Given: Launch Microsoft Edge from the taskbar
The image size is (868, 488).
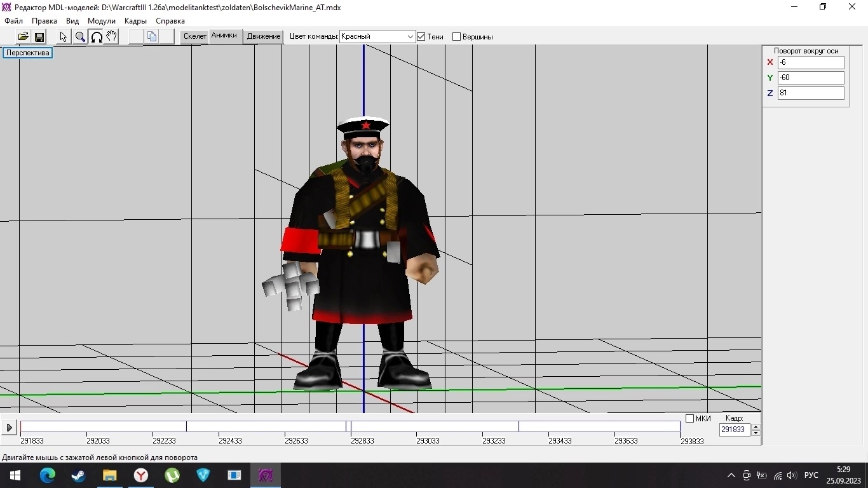Looking at the screenshot, I should pyautogui.click(x=48, y=475).
